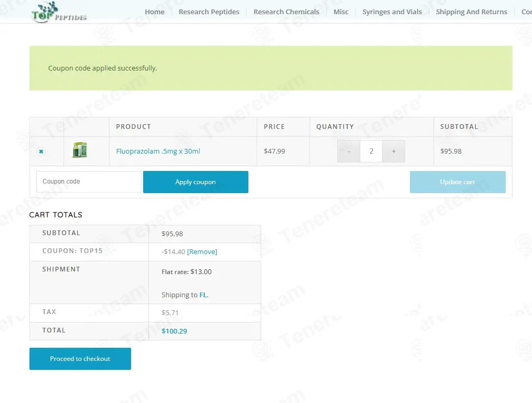Click the tax value $5.71
Image resolution: width=532 pixels, height=403 pixels.
170,313
